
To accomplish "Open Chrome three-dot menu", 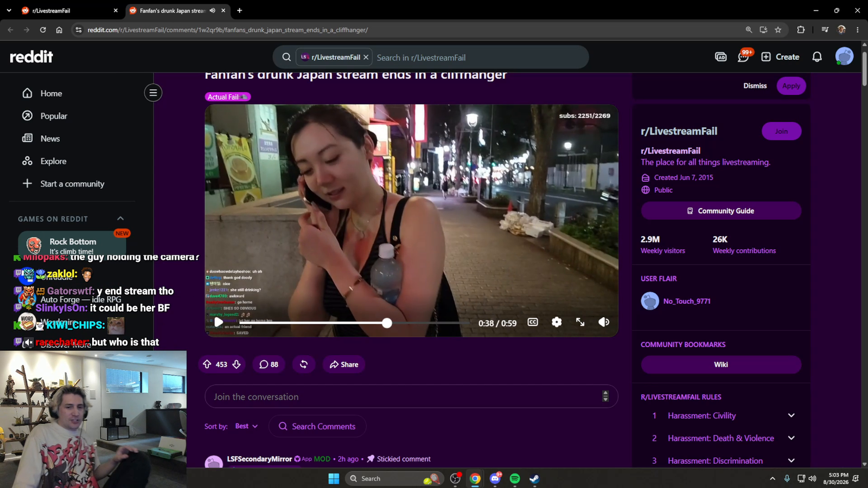I will click(x=857, y=30).
